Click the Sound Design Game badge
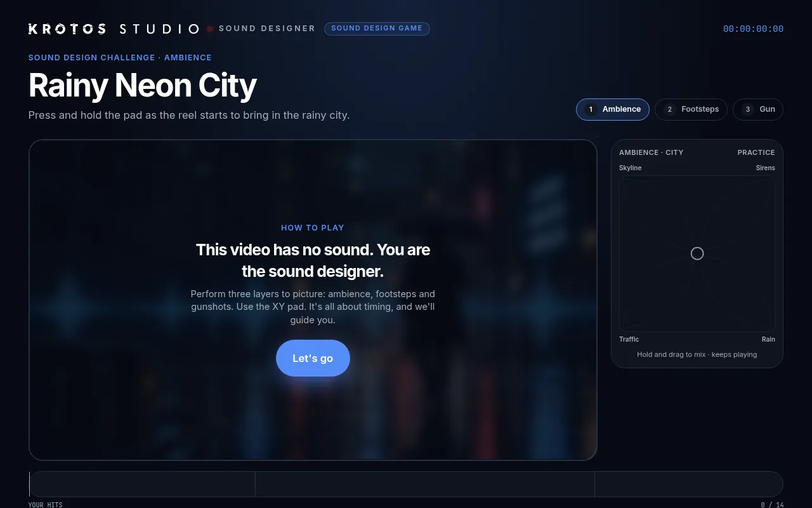 coord(377,29)
